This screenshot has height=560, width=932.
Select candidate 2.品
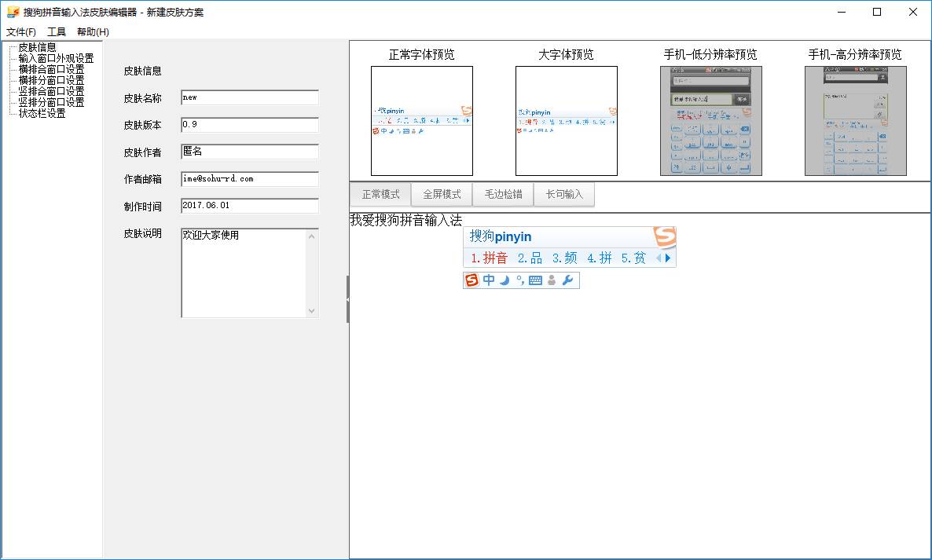tap(530, 258)
